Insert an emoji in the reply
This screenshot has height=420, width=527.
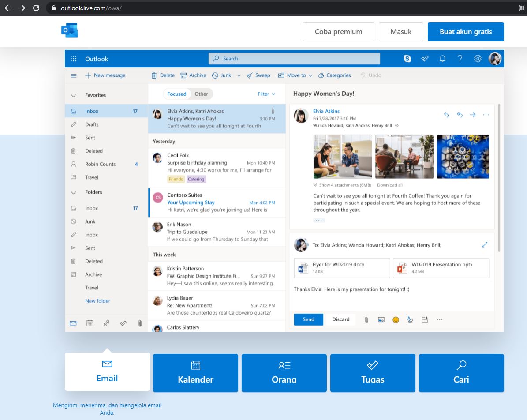tap(396, 319)
